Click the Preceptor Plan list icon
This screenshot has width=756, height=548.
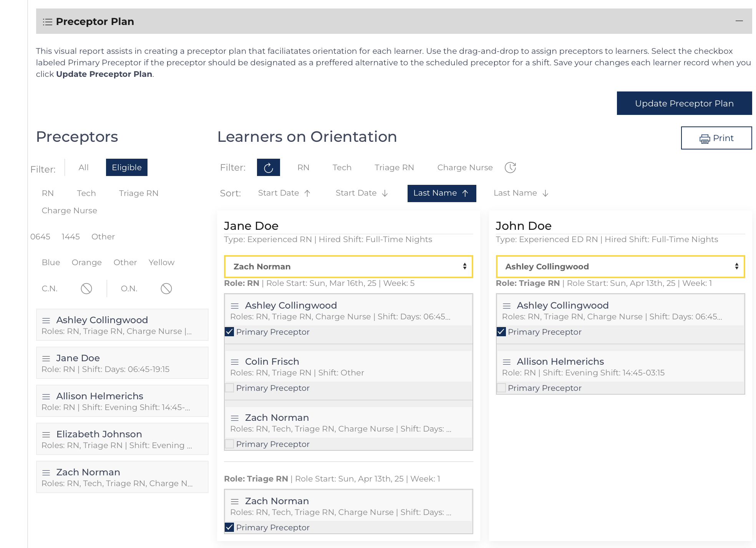(48, 22)
